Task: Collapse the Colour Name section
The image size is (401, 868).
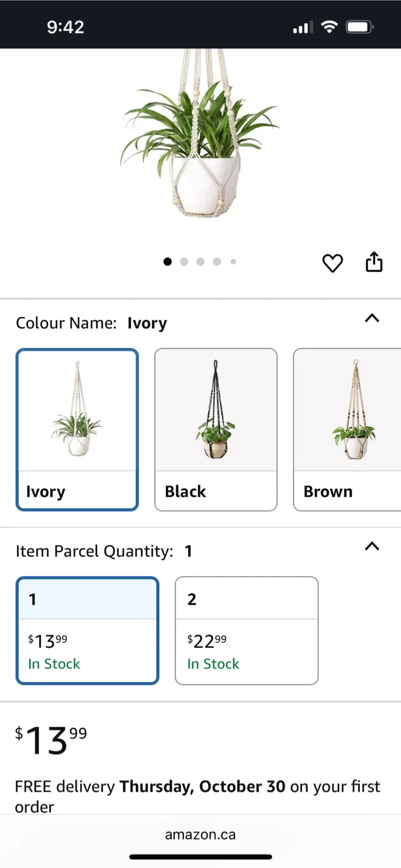Action: 372,318
